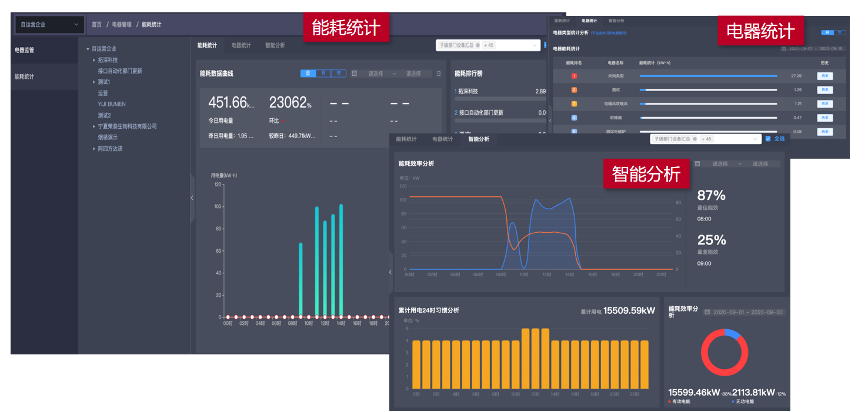Screen dimensions: 868x412
Task: Collapse side panel handle in analysis window
Action: click(391, 272)
